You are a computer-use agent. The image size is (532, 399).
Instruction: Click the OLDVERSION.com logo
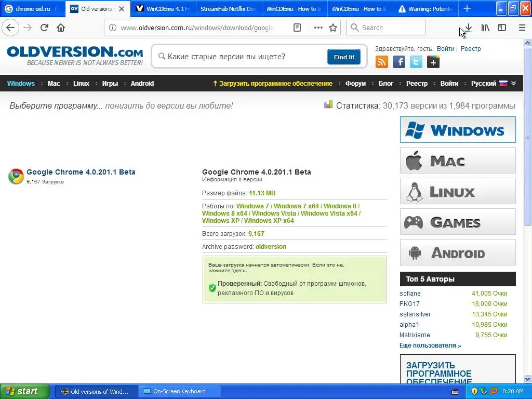pos(75,56)
